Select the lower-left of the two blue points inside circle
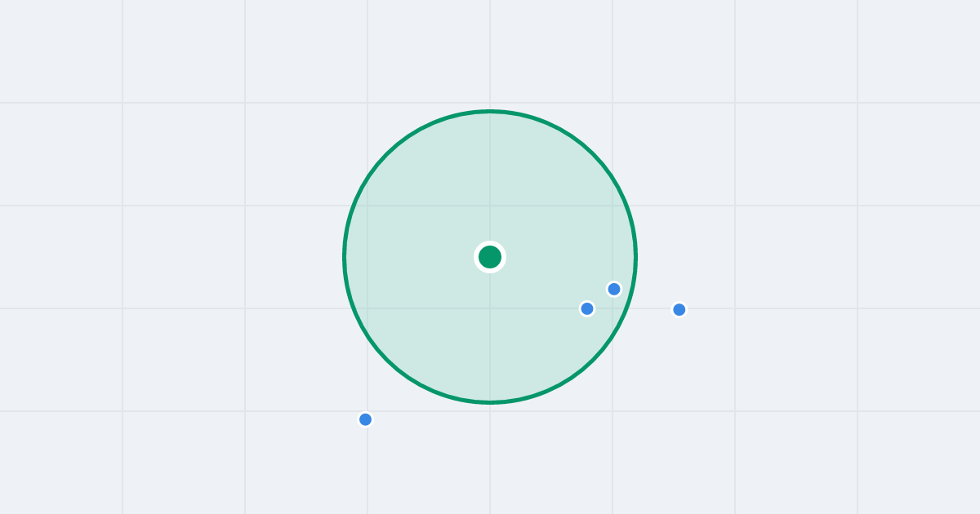The height and width of the screenshot is (514, 980). (587, 308)
